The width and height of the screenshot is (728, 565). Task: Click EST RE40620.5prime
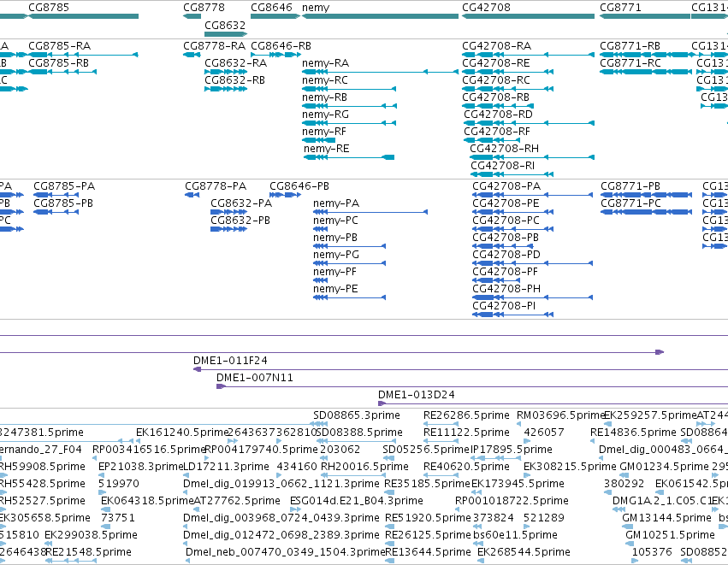(466, 466)
